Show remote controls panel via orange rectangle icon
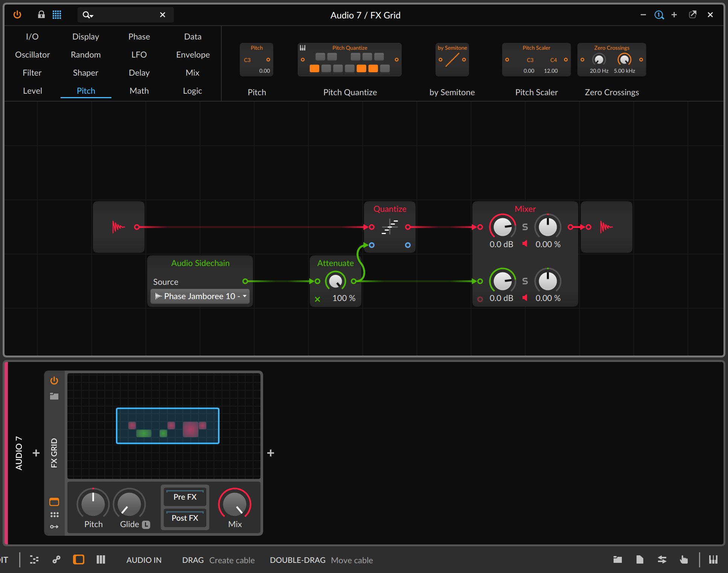Viewport: 728px width, 573px height. tap(54, 502)
